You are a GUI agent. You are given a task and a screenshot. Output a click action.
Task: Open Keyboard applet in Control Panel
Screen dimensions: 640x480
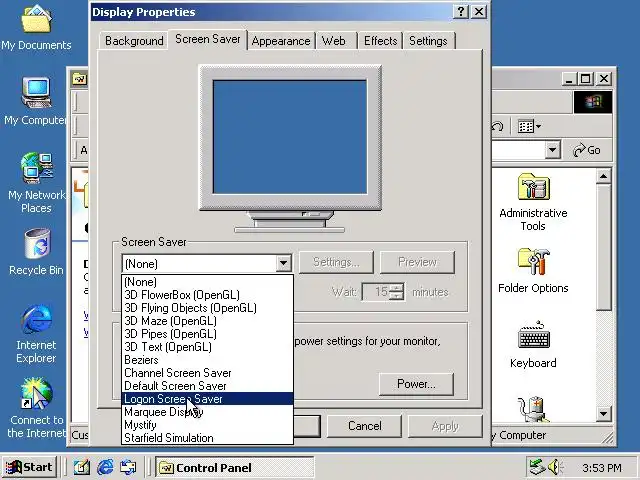point(533,344)
